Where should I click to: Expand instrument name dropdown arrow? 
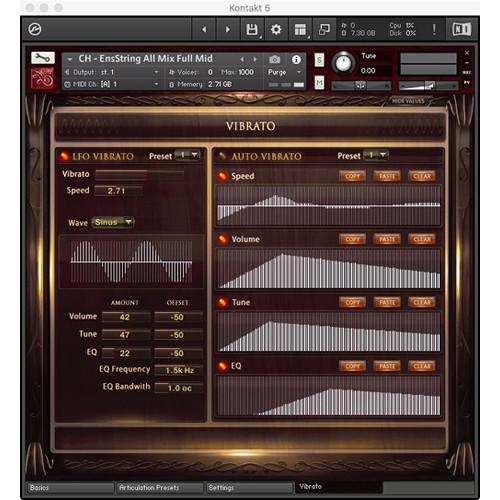click(70, 59)
